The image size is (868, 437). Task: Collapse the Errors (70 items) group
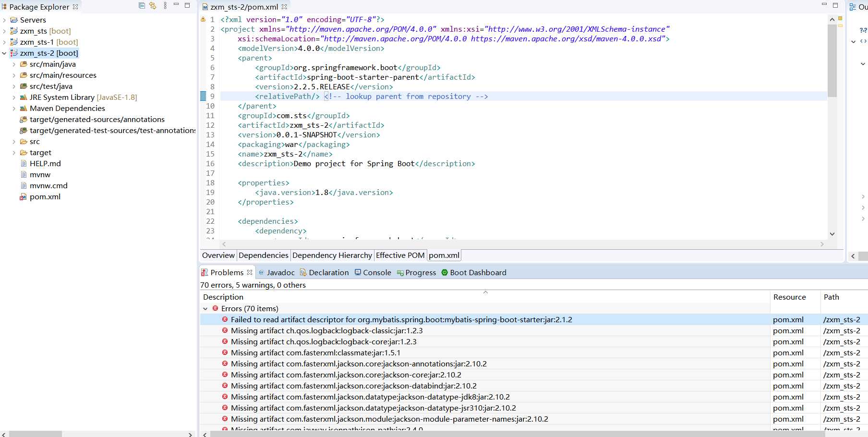click(x=205, y=309)
